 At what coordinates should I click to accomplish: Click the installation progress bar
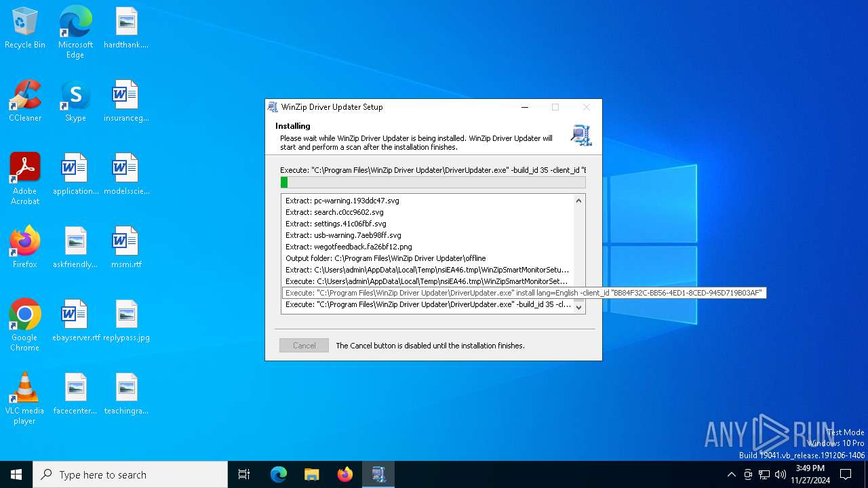click(433, 182)
